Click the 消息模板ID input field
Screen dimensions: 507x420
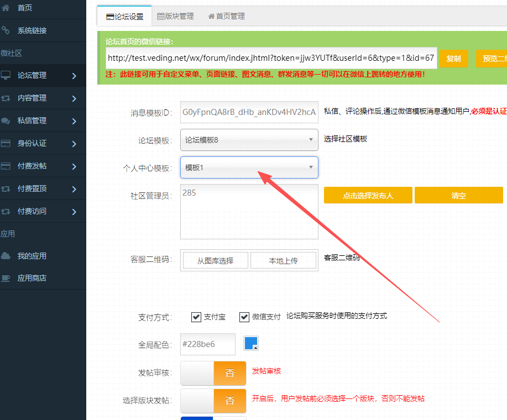[249, 112]
